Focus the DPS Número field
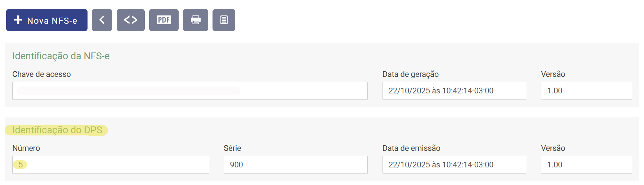The image size is (644, 185). pyautogui.click(x=111, y=165)
